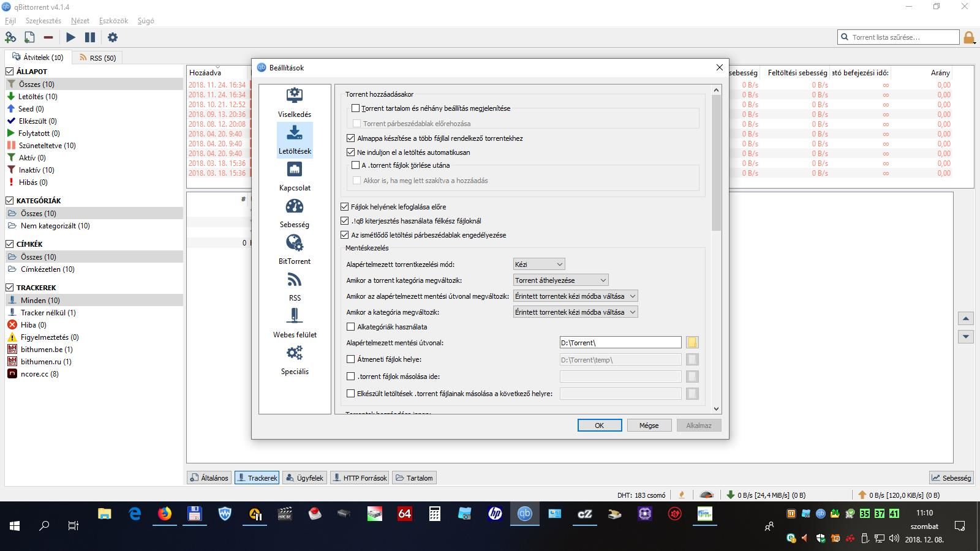
Task: Toggle the ÁLLAPOT filter section checkbox
Action: [x=10, y=72]
